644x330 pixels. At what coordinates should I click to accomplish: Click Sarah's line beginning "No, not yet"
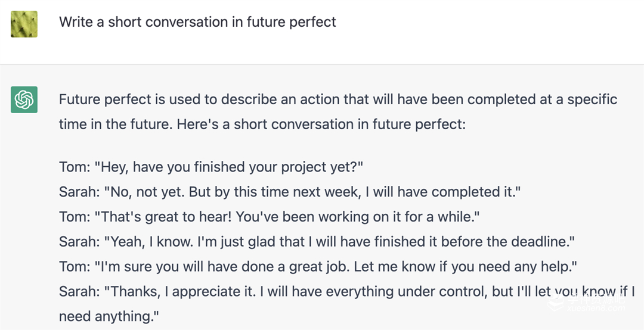click(x=287, y=192)
